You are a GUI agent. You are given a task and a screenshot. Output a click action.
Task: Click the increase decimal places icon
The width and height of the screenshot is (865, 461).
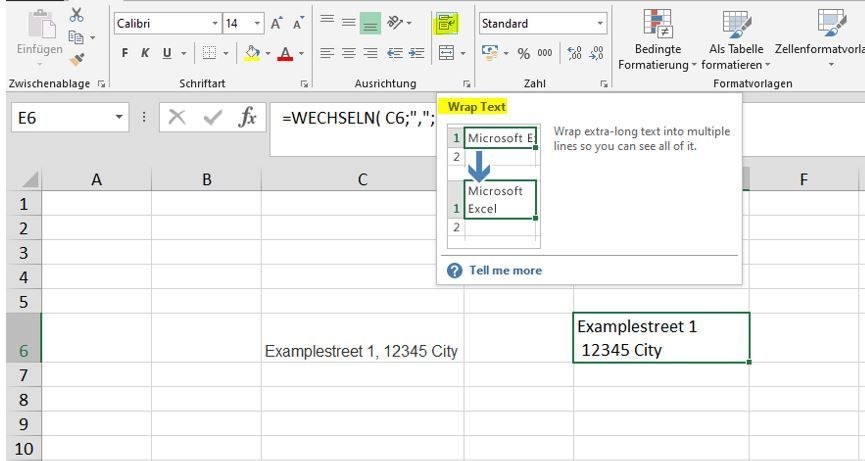575,53
